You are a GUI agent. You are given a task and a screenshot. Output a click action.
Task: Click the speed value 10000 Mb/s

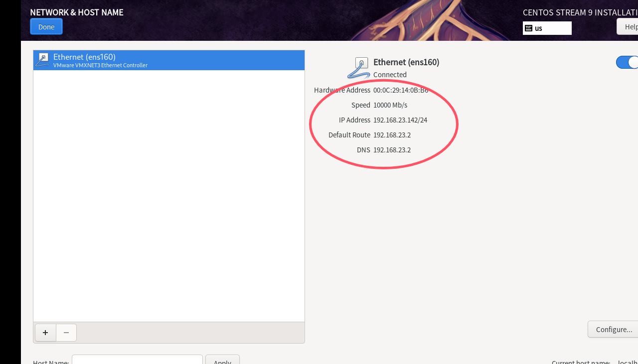coord(390,105)
